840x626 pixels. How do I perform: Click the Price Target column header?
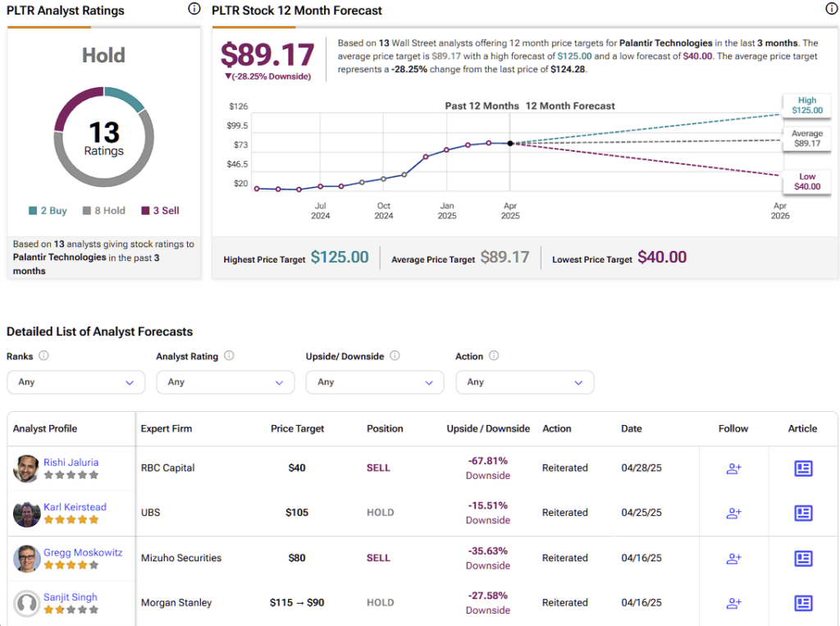pos(297,428)
